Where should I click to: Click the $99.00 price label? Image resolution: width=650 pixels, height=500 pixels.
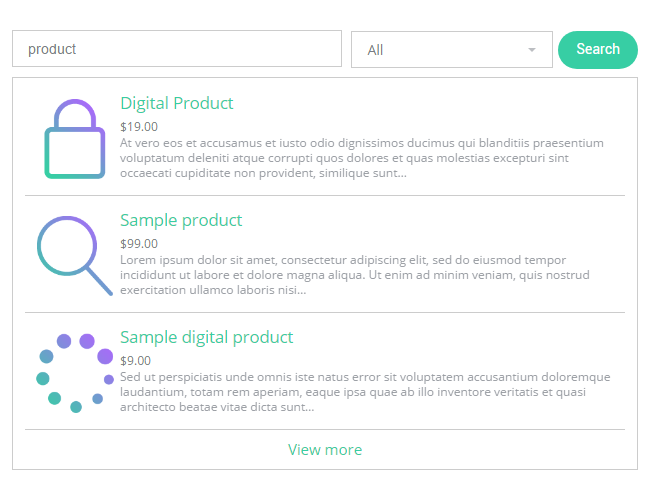point(139,243)
